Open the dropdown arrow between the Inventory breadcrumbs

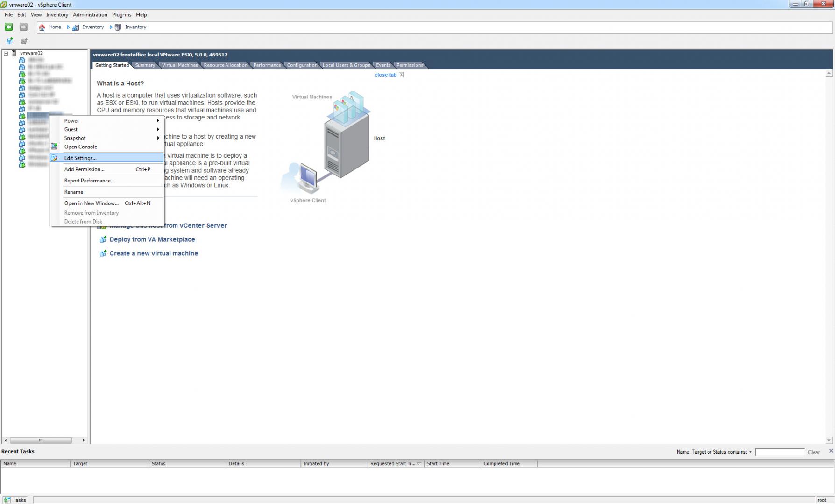111,27
